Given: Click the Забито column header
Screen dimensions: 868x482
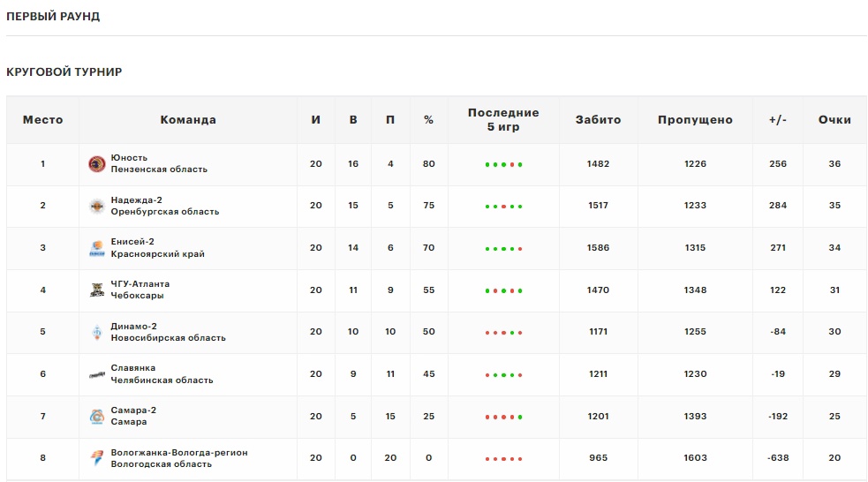Looking at the screenshot, I should click(598, 120).
